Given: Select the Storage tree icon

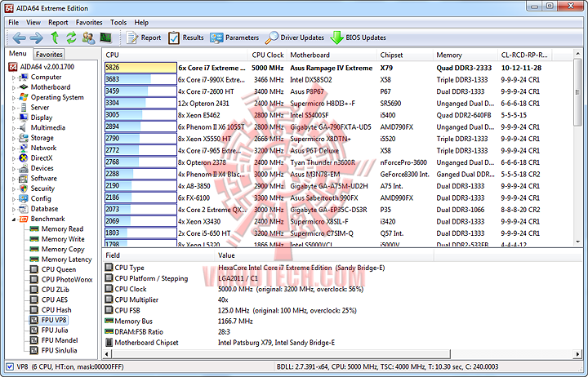Looking at the screenshot, I should 24,138.
